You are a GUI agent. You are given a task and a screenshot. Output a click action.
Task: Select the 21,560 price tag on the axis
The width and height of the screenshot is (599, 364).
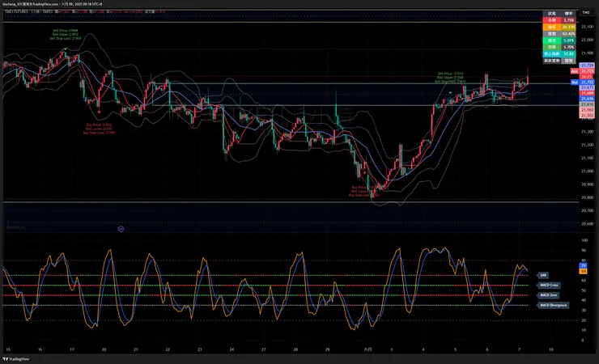pyautogui.click(x=587, y=110)
